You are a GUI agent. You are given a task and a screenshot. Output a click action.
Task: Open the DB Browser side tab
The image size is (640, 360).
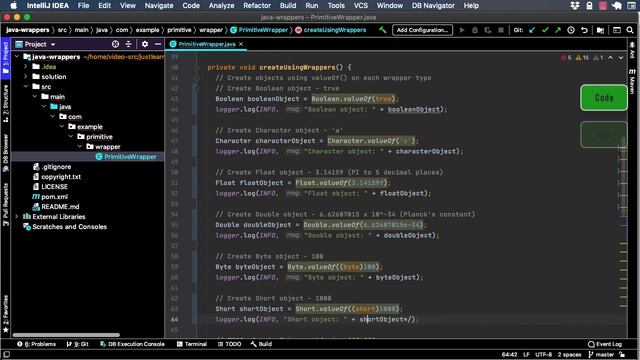coord(6,153)
